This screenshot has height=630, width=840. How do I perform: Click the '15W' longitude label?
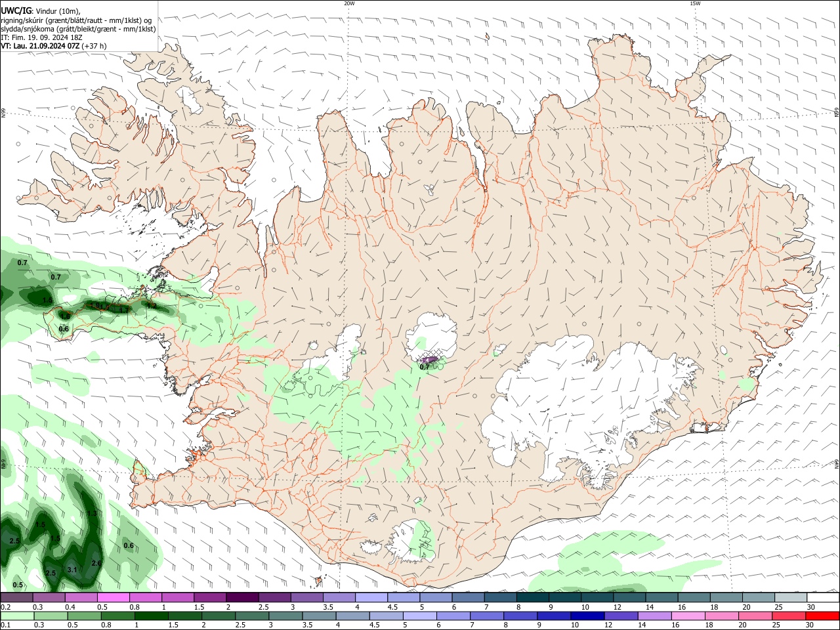click(x=695, y=3)
